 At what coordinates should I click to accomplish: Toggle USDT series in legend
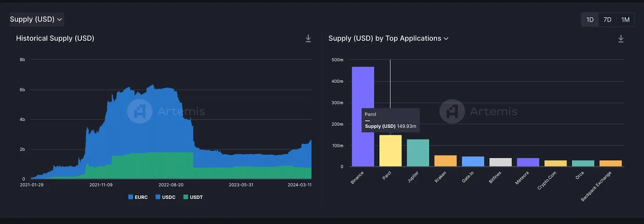(x=193, y=197)
